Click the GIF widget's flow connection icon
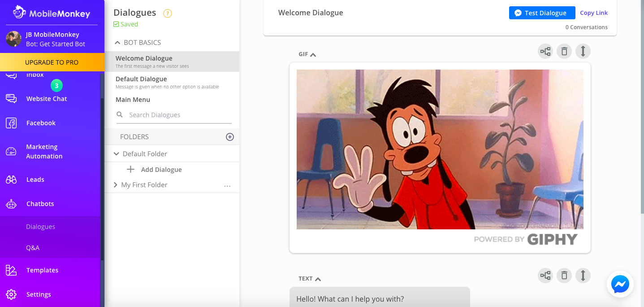The image size is (644, 307). (545, 52)
